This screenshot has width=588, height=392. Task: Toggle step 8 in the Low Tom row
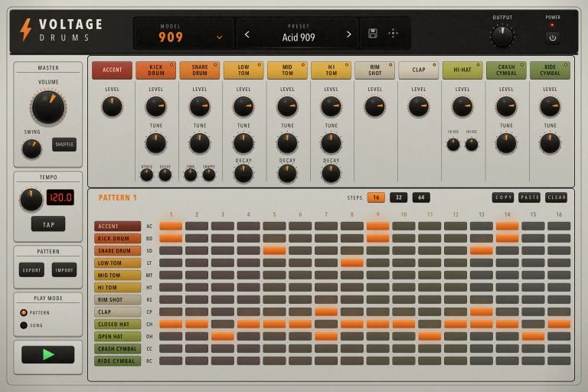(x=351, y=263)
